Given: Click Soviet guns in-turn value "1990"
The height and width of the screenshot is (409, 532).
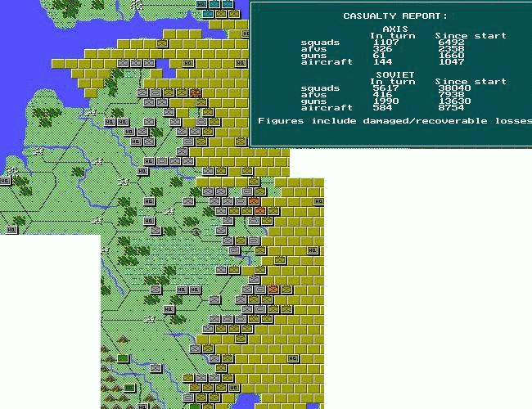Looking at the screenshot, I should coord(385,101).
